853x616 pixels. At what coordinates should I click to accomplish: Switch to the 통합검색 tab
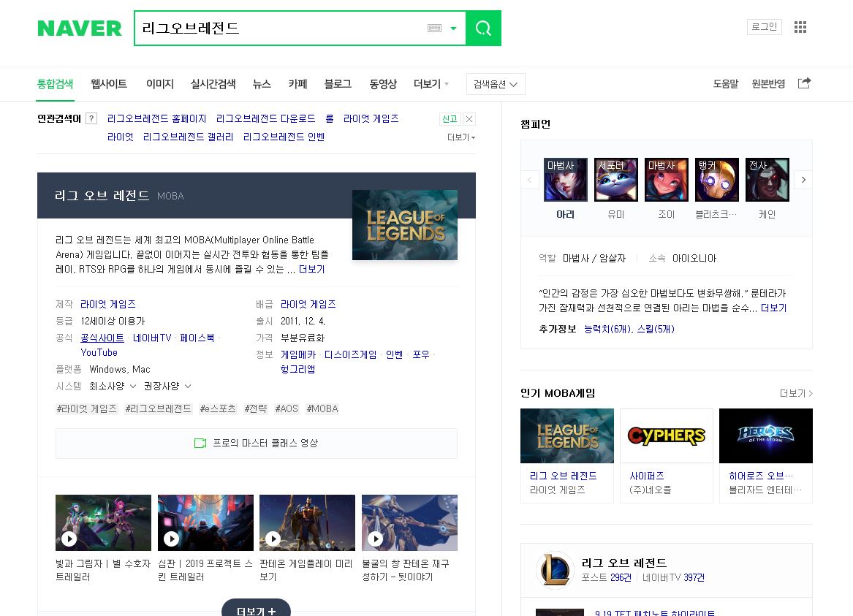(x=55, y=84)
